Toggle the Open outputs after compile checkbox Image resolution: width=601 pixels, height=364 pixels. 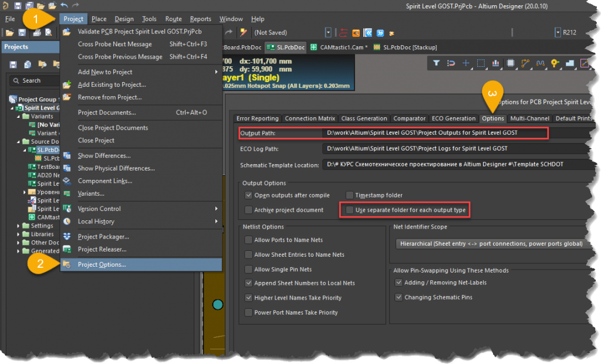(x=249, y=195)
